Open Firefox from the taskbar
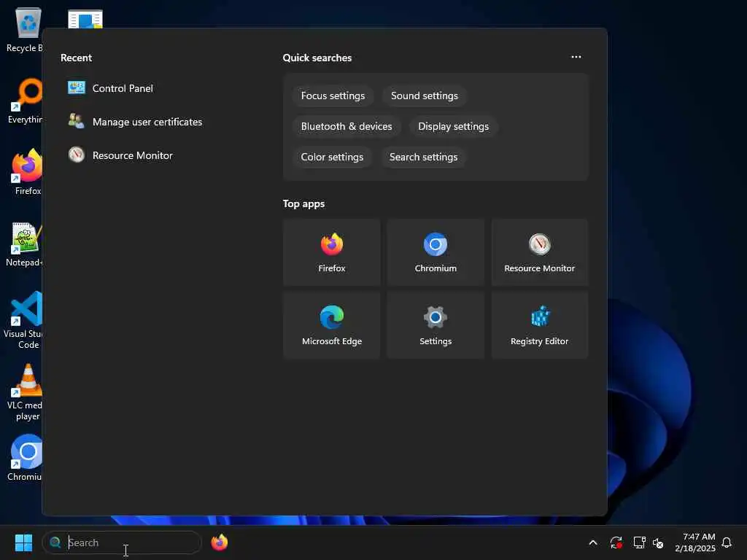Screen dimensions: 747x560 (x=219, y=542)
